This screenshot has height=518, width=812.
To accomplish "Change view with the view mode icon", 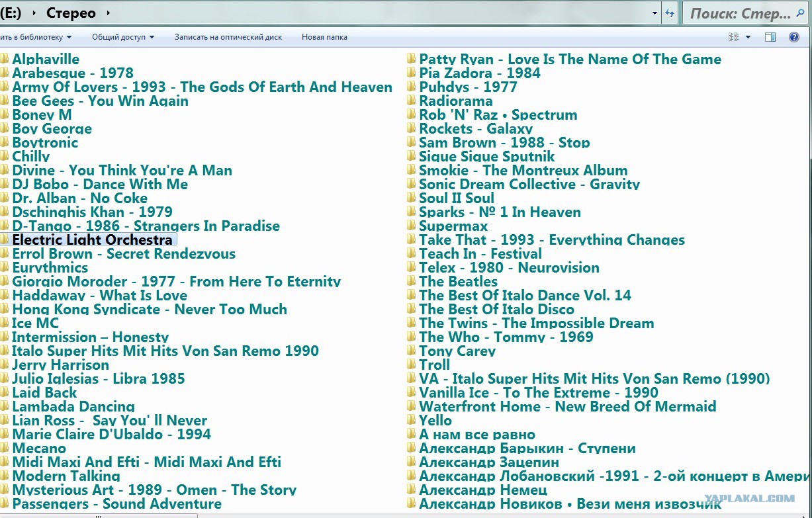I will point(733,37).
